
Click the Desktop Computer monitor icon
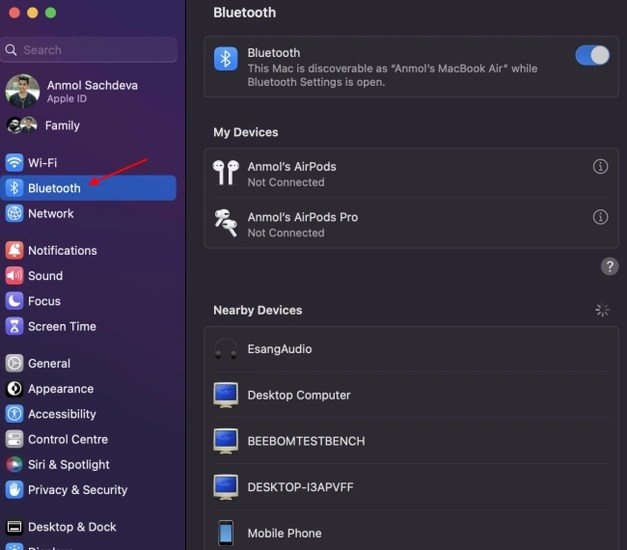[226, 395]
